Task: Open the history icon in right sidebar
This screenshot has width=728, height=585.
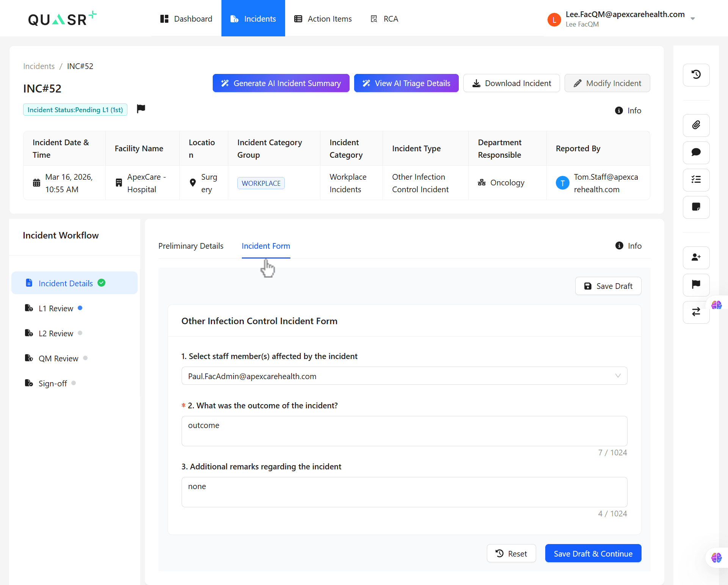Action: pyautogui.click(x=696, y=75)
